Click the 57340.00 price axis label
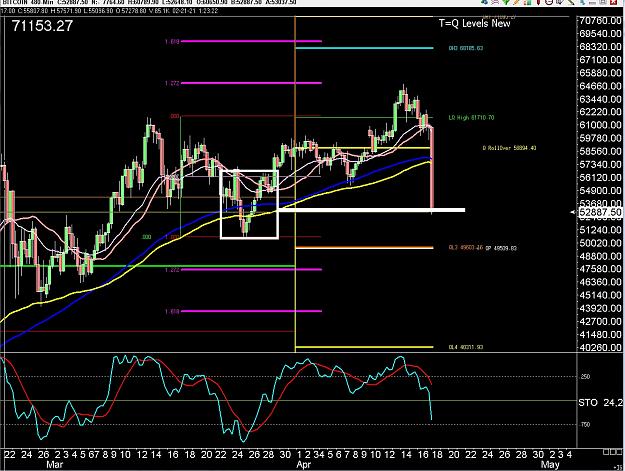The width and height of the screenshot is (625, 471). coord(600,164)
